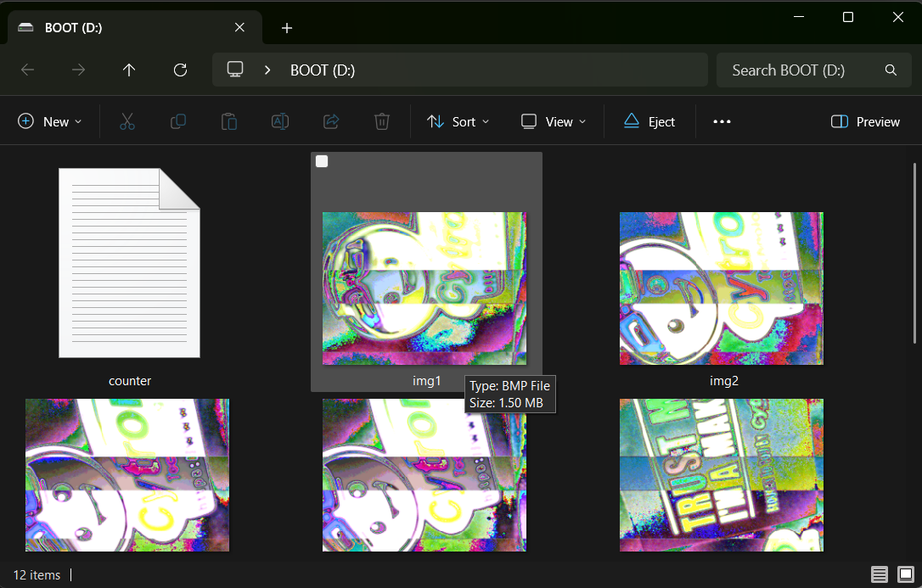Screen dimensions: 922x588
Task: Click the counter file name label
Action: coord(130,381)
